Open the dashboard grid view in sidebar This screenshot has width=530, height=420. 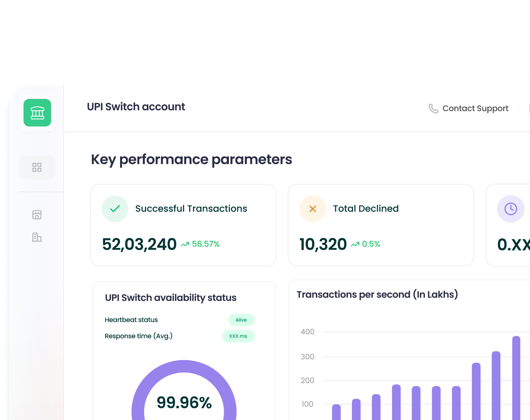tap(37, 167)
